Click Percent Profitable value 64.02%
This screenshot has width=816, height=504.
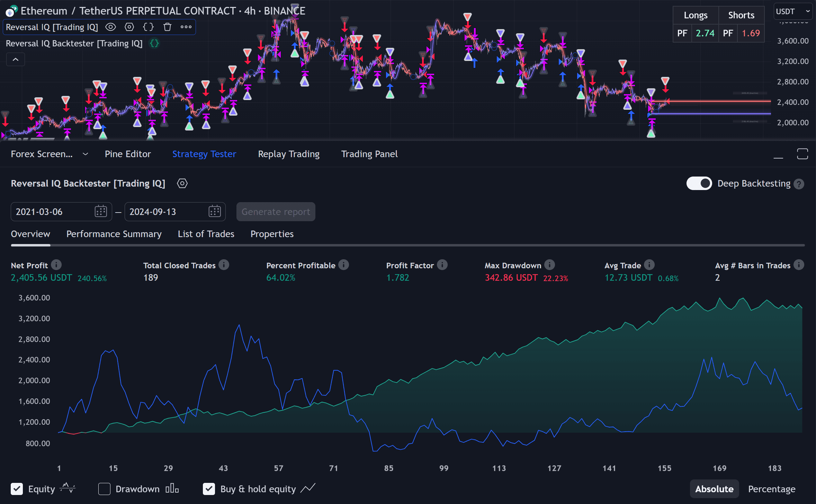point(281,278)
